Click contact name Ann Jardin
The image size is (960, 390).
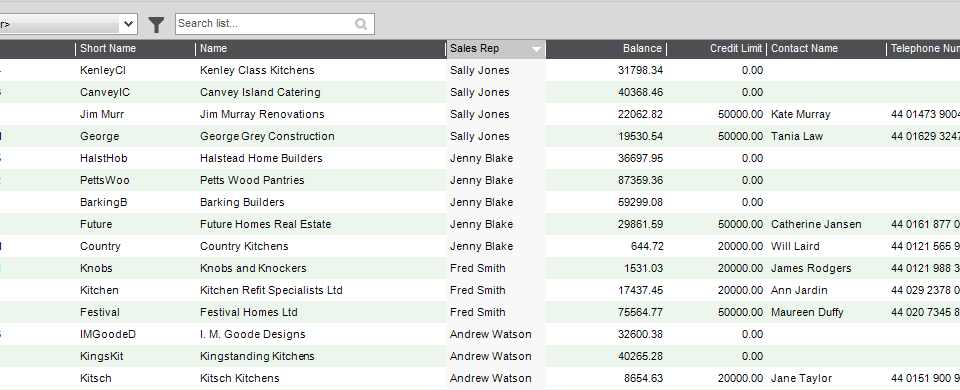[x=800, y=291]
